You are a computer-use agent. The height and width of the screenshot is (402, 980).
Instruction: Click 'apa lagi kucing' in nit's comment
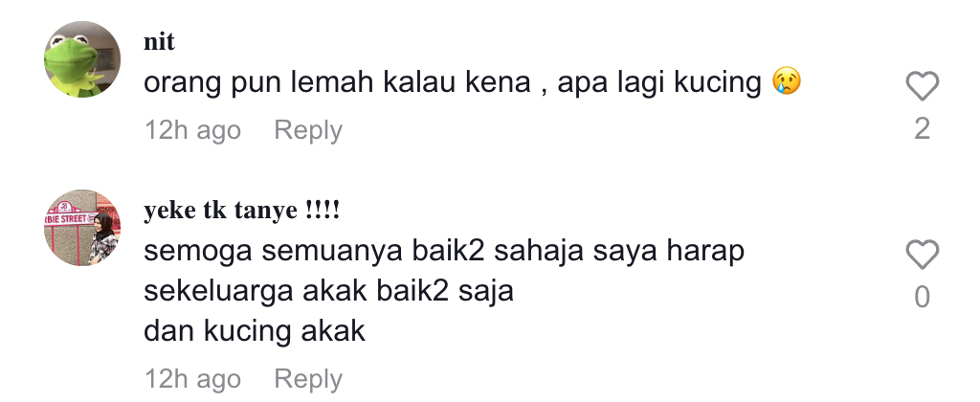pyautogui.click(x=659, y=82)
